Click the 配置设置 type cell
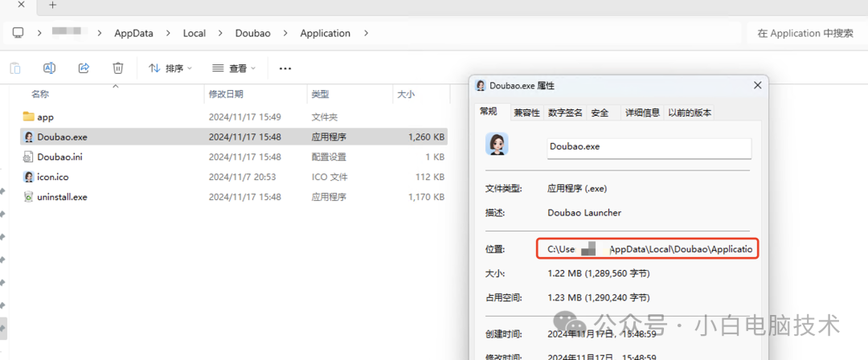Viewport: 868px width, 360px height. tap(329, 157)
